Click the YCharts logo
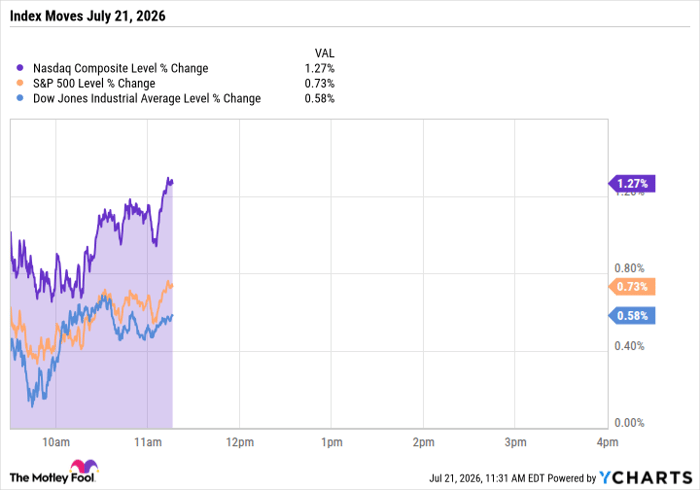700x490 pixels. pyautogui.click(x=645, y=478)
